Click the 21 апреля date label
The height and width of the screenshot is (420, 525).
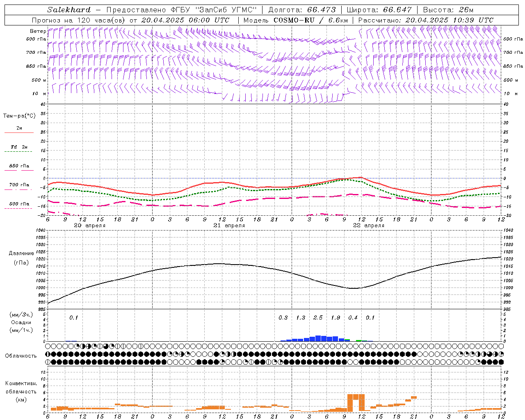tap(229, 226)
